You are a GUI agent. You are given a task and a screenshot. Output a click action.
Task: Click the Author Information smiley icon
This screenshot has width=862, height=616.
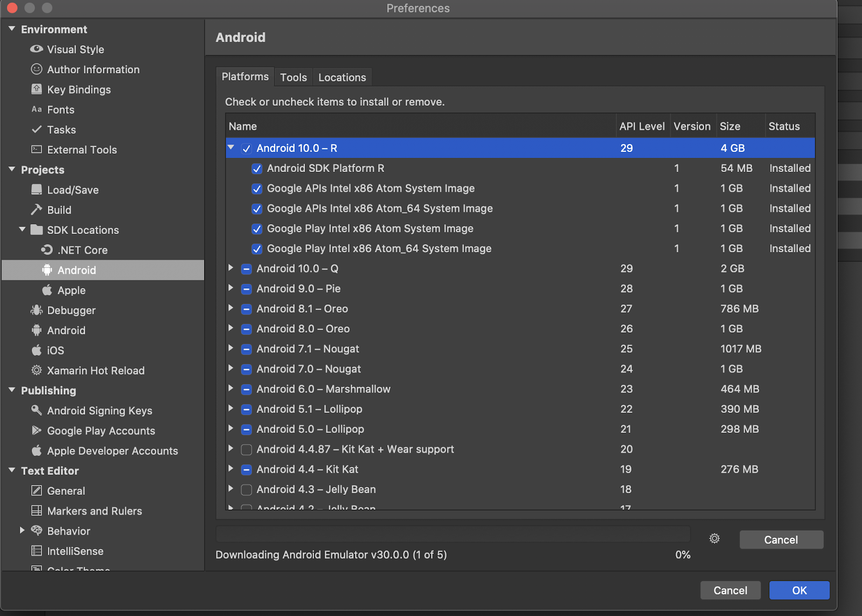[37, 69]
